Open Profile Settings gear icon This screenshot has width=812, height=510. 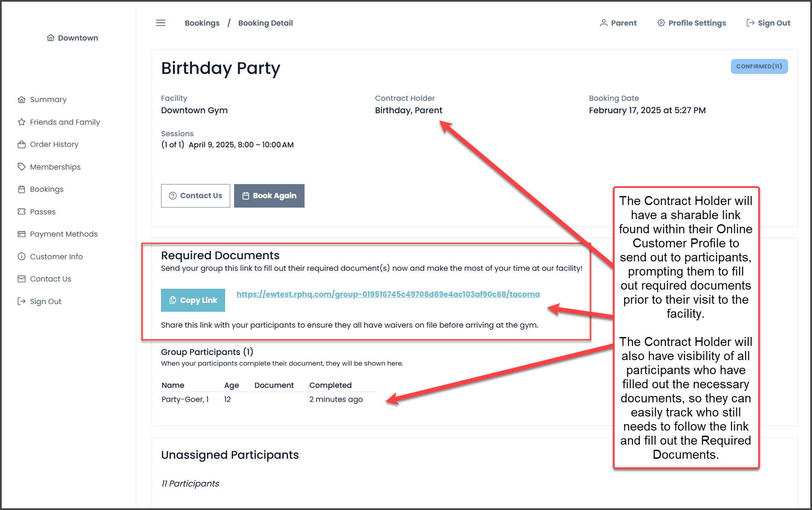point(661,23)
